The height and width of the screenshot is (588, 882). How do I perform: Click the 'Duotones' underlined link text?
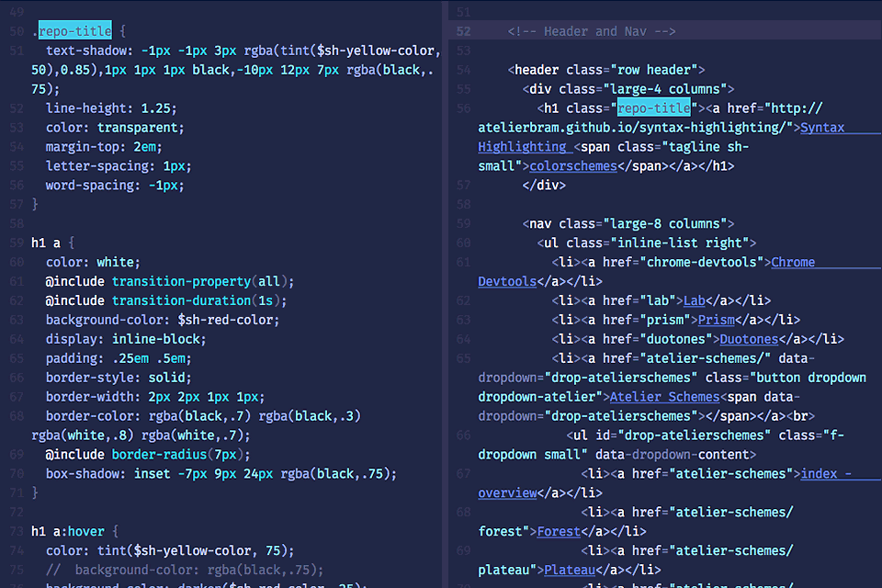tap(749, 339)
